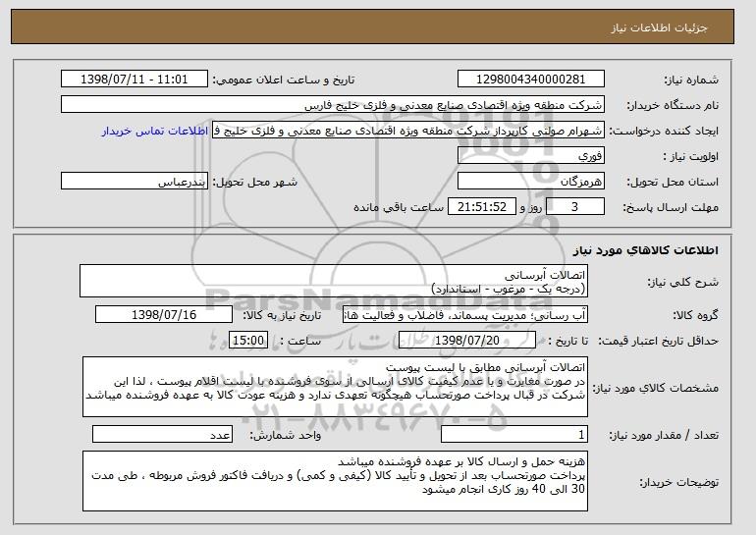Click the label تا تاریخ
756x535 pixels.
click(567, 342)
